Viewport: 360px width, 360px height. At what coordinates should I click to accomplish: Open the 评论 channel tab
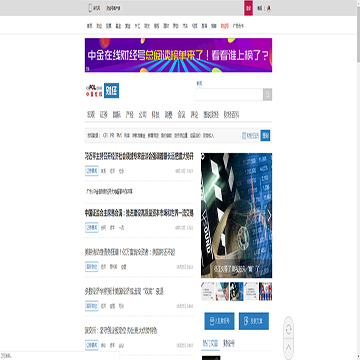pos(194,115)
